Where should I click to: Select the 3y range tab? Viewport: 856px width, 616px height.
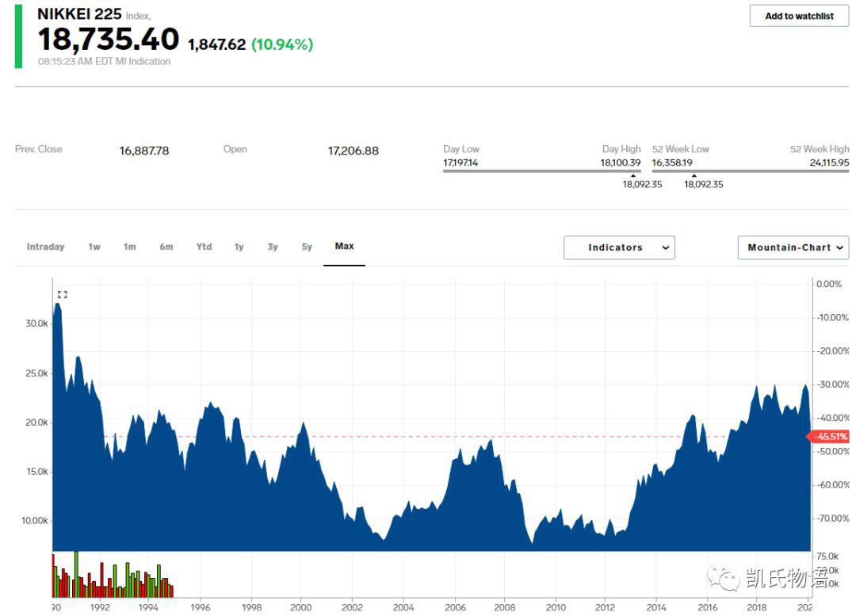273,247
